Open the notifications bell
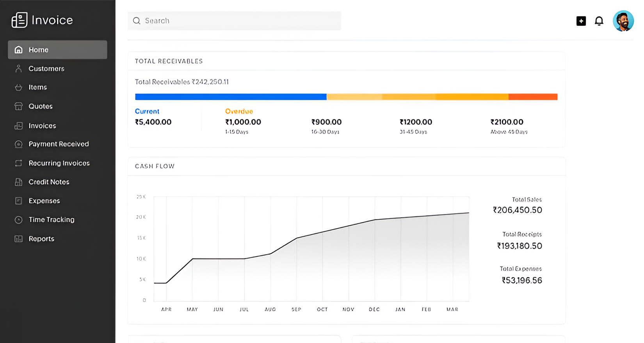The width and height of the screenshot is (644, 343). 599,21
